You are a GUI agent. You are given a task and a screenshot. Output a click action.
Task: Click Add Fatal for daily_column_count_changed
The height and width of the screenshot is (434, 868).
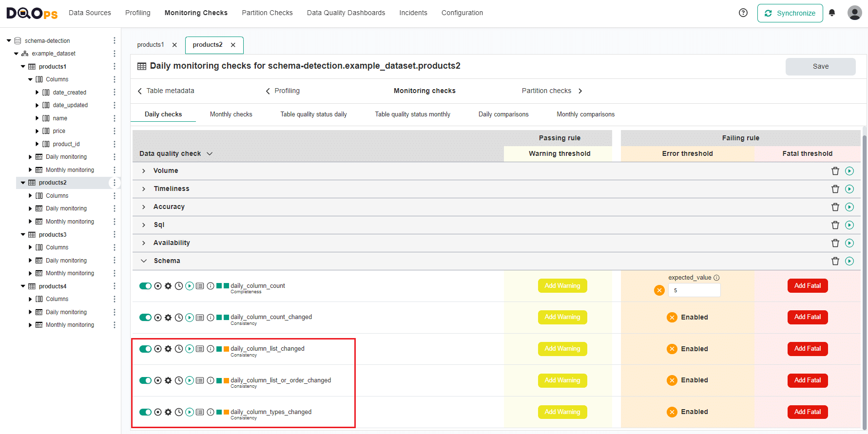(x=807, y=317)
